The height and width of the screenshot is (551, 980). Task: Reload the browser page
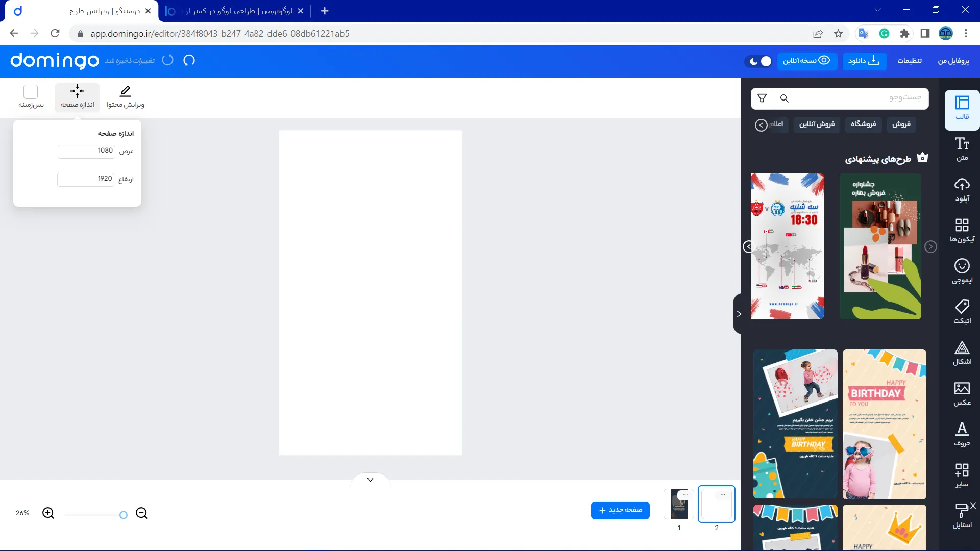point(55,34)
